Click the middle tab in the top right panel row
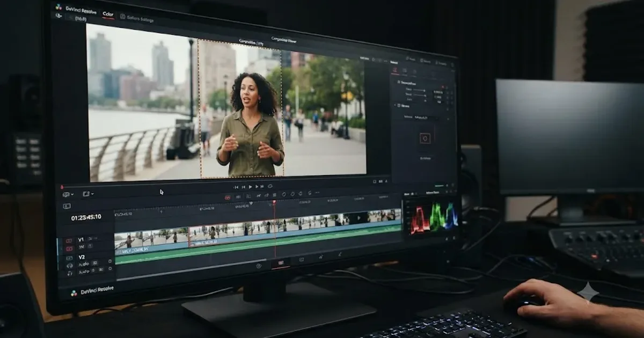644x338 pixels. tap(425, 61)
